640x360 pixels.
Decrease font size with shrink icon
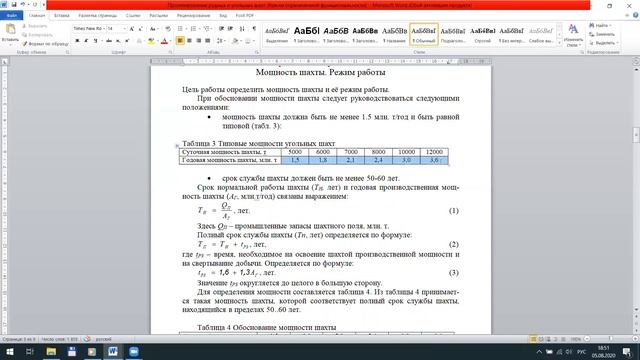click(140, 29)
